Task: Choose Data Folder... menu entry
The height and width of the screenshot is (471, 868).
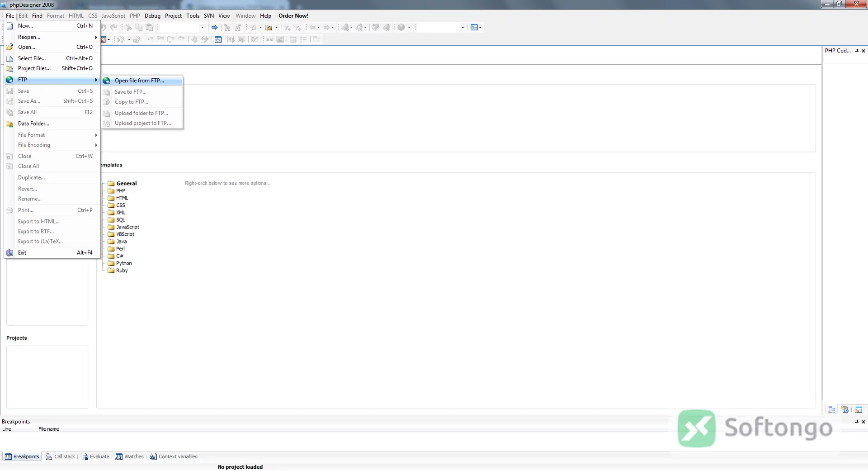Action: pyautogui.click(x=52, y=124)
